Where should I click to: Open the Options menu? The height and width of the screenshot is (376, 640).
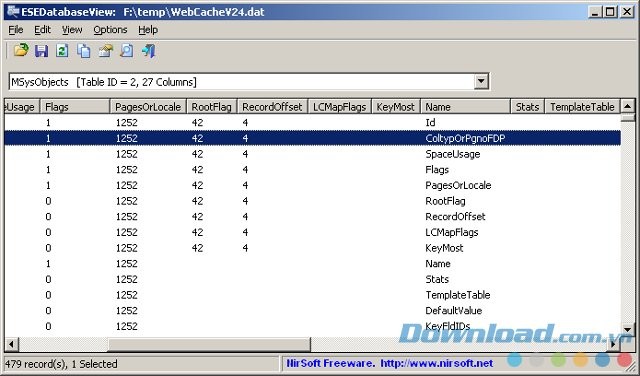tap(110, 30)
